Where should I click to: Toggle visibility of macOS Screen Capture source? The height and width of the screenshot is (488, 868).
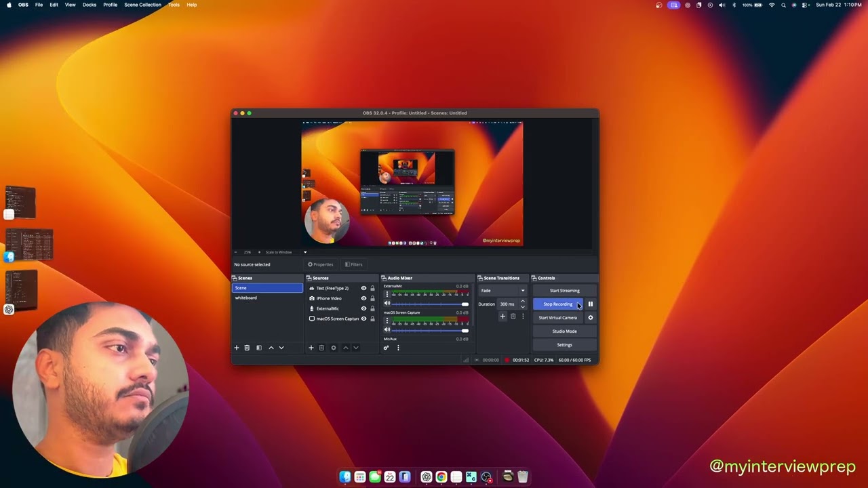363,319
